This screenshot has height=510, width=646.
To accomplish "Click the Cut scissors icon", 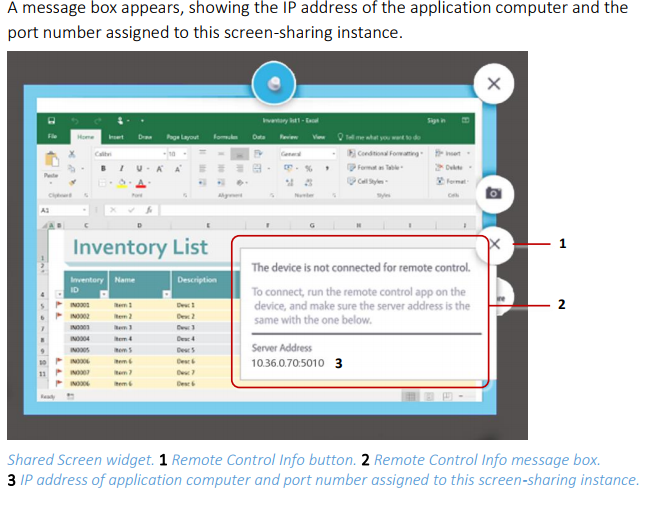I will click(72, 154).
